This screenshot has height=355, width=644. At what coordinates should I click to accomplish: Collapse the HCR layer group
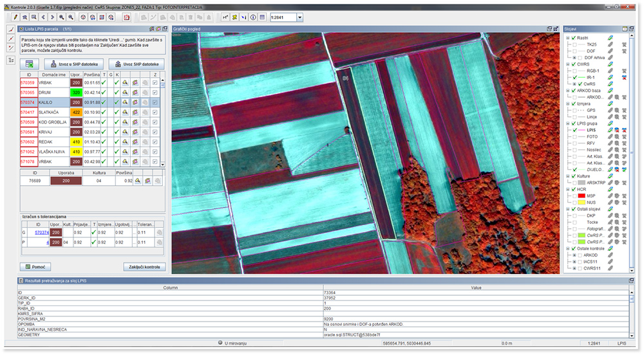click(x=569, y=189)
